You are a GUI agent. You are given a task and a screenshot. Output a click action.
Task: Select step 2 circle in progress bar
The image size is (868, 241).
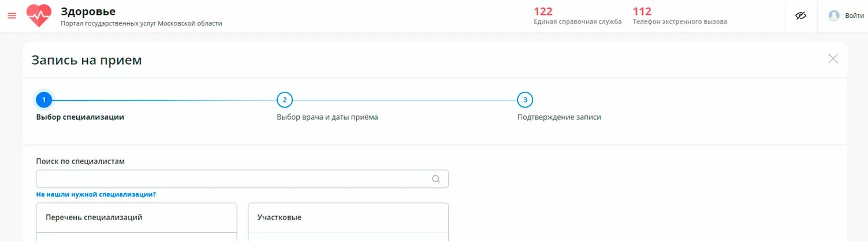[x=284, y=100]
